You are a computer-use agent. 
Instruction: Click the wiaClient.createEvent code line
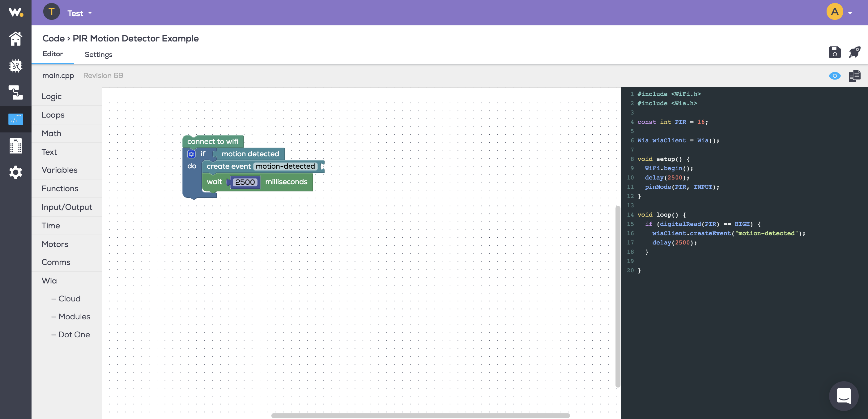click(x=729, y=233)
